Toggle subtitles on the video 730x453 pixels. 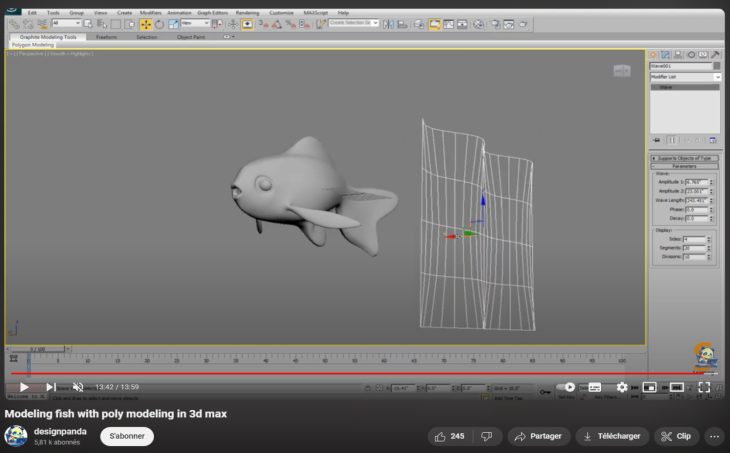595,387
